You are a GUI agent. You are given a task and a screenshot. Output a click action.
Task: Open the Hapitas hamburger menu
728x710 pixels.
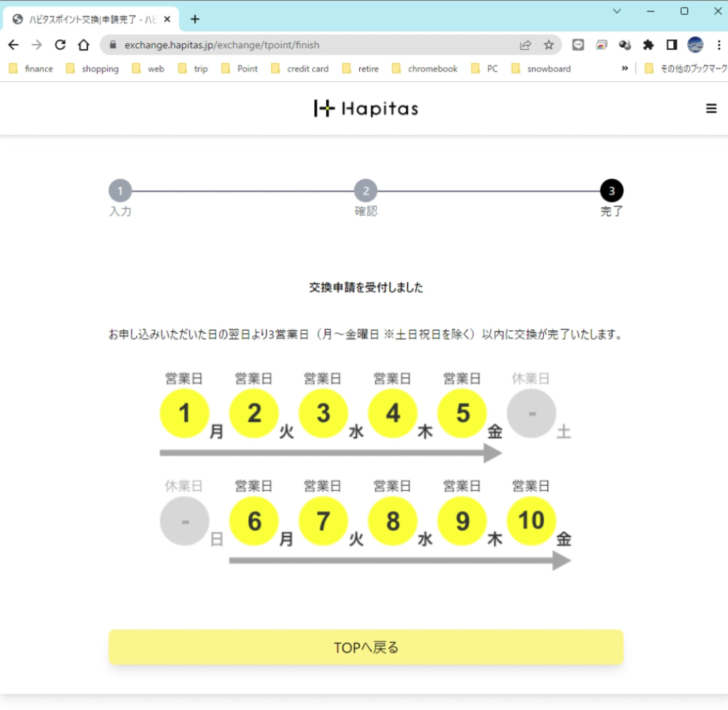click(x=711, y=109)
